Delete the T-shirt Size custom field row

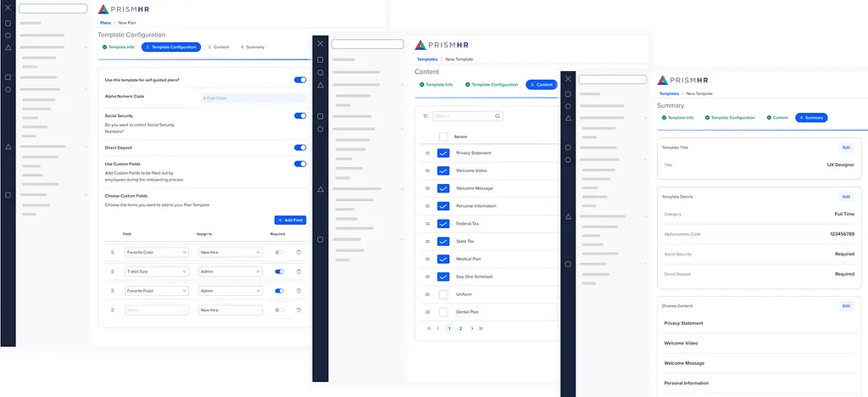[x=299, y=271]
